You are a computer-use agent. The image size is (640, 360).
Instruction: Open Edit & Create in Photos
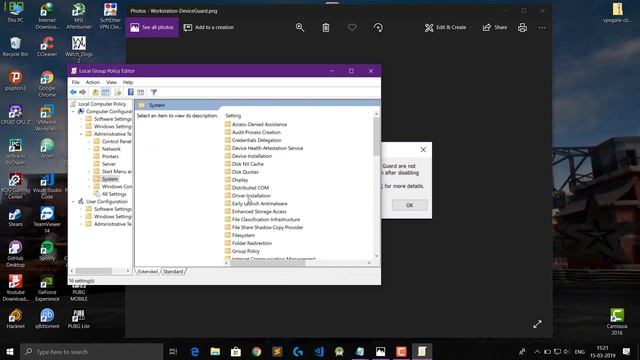click(x=445, y=27)
